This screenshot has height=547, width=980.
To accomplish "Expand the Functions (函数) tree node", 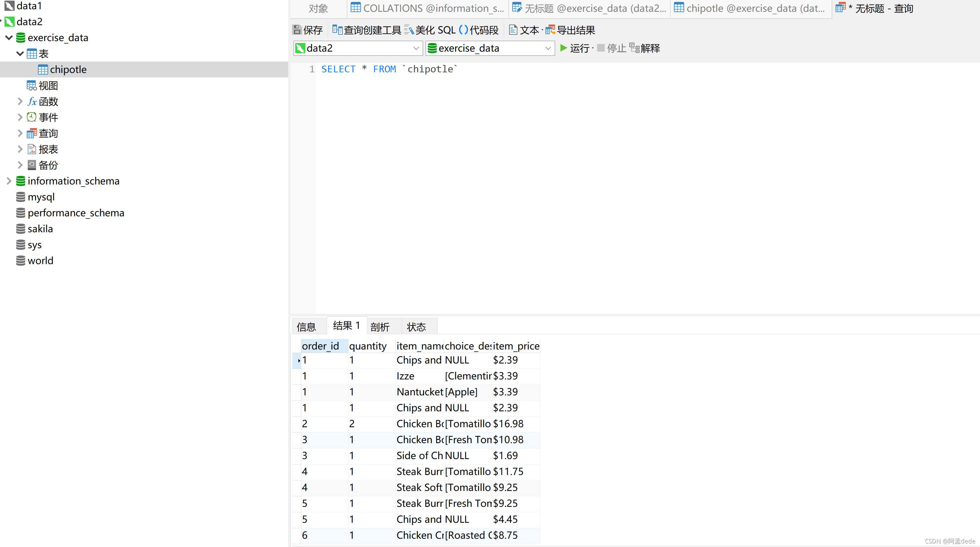I will (20, 102).
